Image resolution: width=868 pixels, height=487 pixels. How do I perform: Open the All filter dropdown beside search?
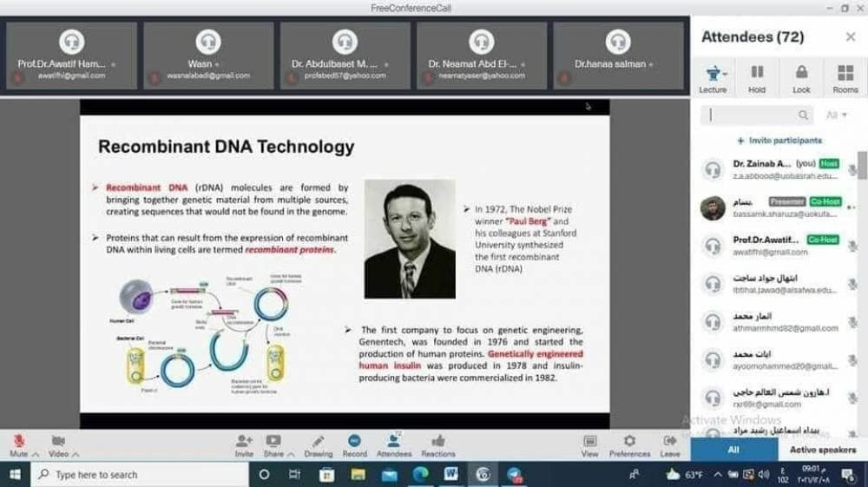(x=836, y=115)
